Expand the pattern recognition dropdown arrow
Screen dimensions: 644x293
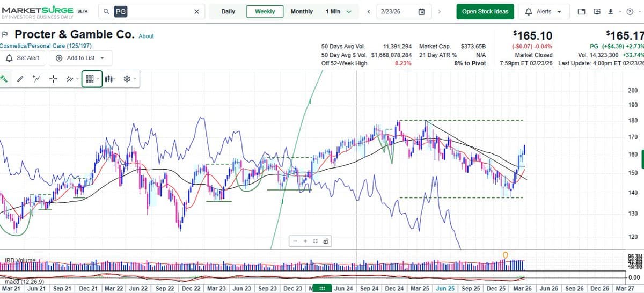click(77, 79)
